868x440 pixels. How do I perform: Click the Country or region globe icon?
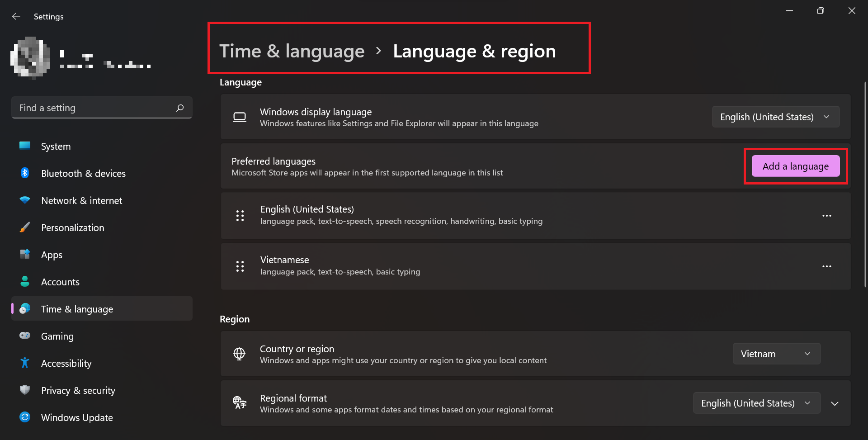(x=239, y=354)
